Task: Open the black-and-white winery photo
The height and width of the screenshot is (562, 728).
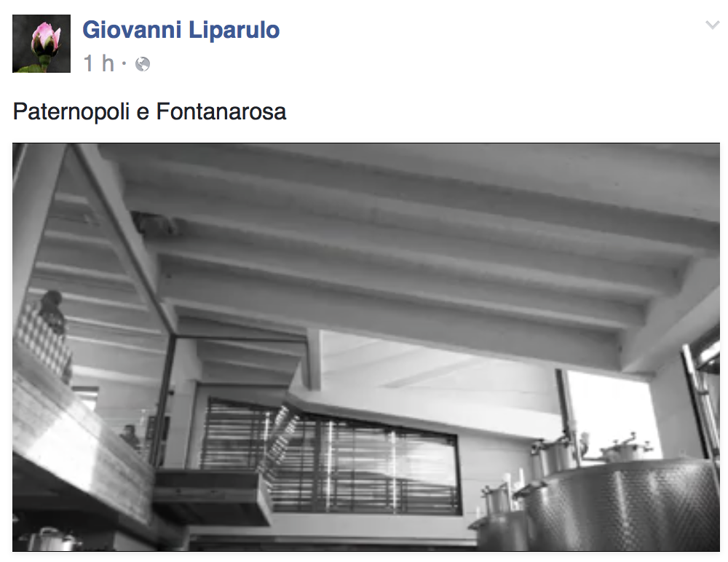Action: tap(366, 347)
